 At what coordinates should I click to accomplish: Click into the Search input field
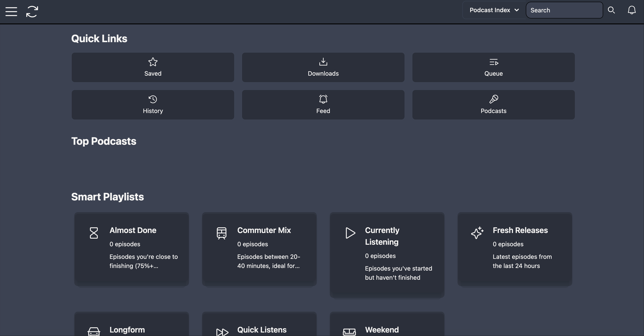pyautogui.click(x=564, y=10)
